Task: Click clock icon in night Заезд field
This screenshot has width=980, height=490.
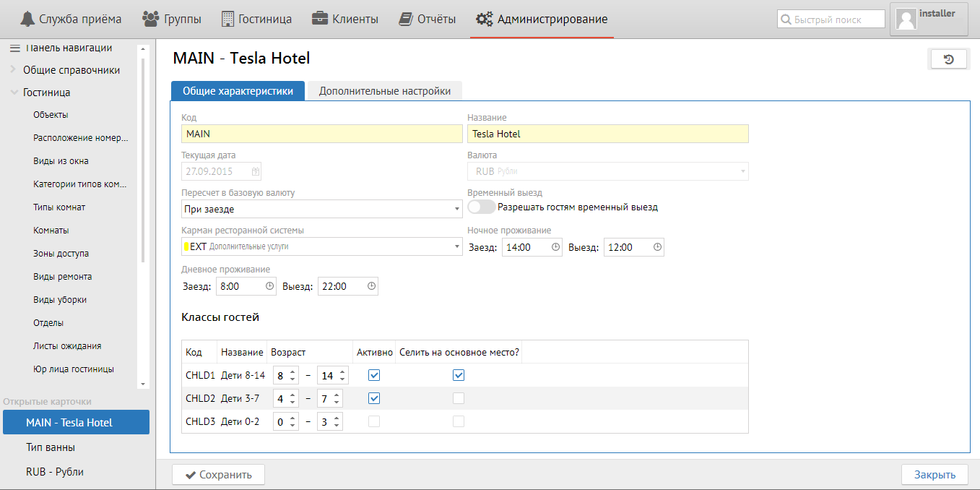Action: pos(555,247)
